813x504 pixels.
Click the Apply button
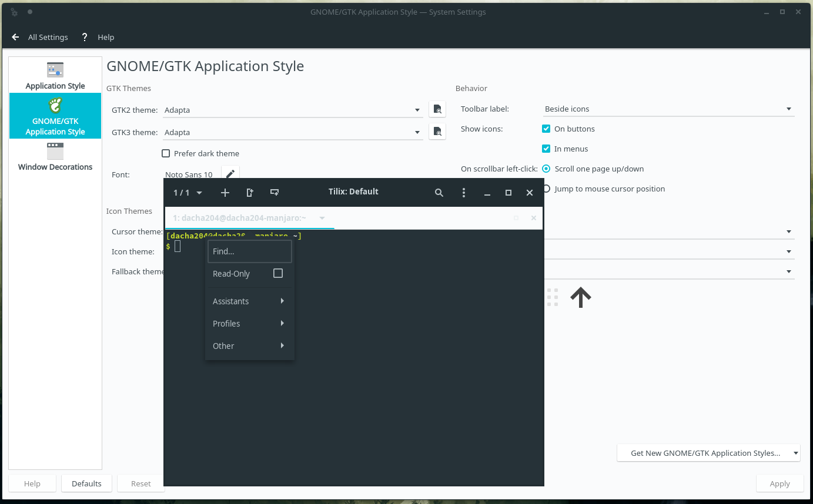click(779, 483)
